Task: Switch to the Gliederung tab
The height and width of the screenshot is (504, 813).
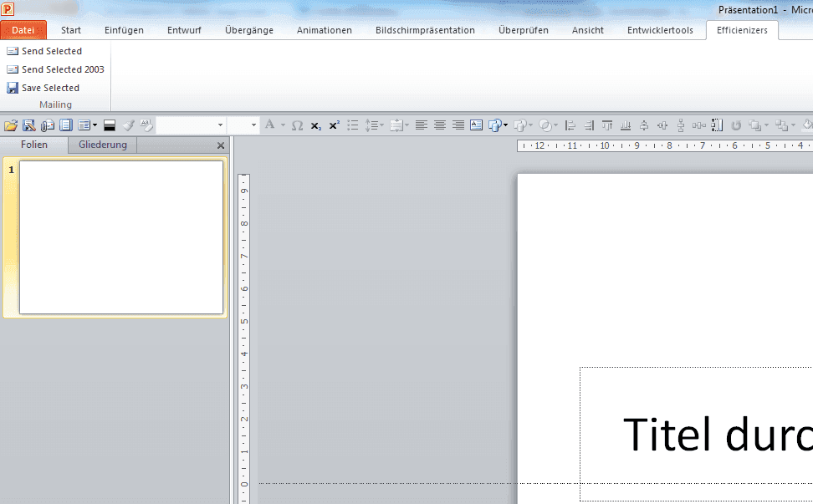Action: point(101,144)
